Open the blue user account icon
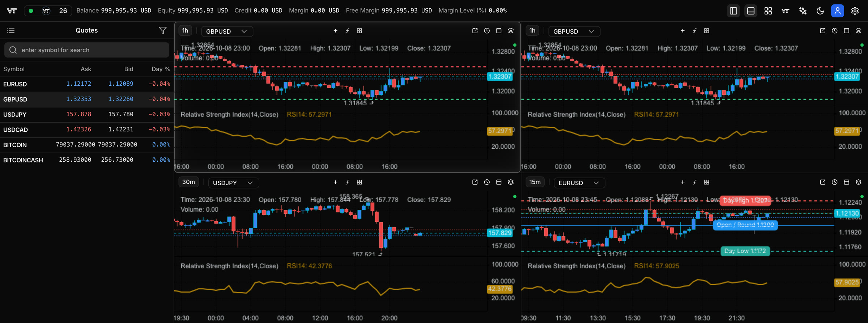The image size is (868, 323). click(837, 11)
